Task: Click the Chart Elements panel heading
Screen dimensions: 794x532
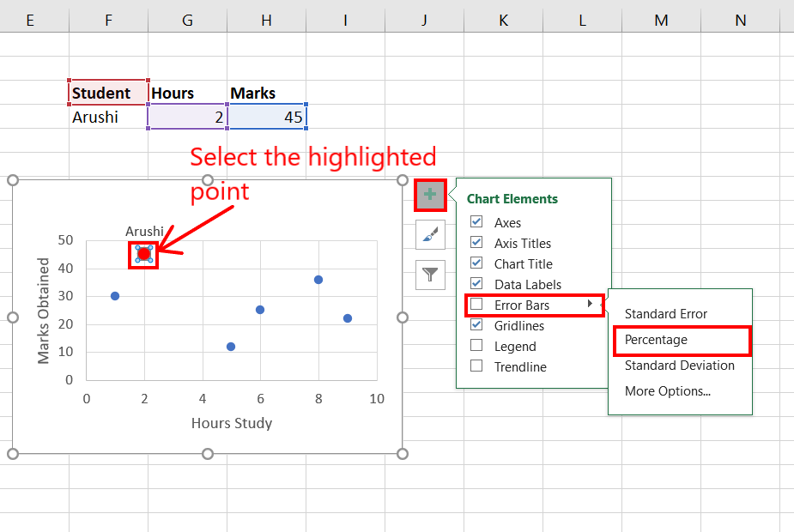Action: pos(512,199)
